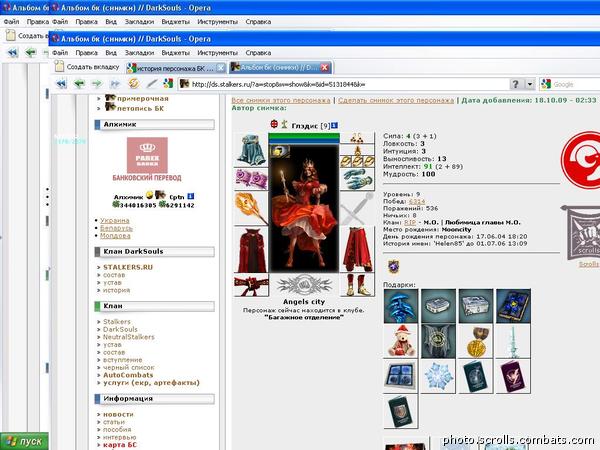Click the rewind navigation icon in front window

point(61,83)
